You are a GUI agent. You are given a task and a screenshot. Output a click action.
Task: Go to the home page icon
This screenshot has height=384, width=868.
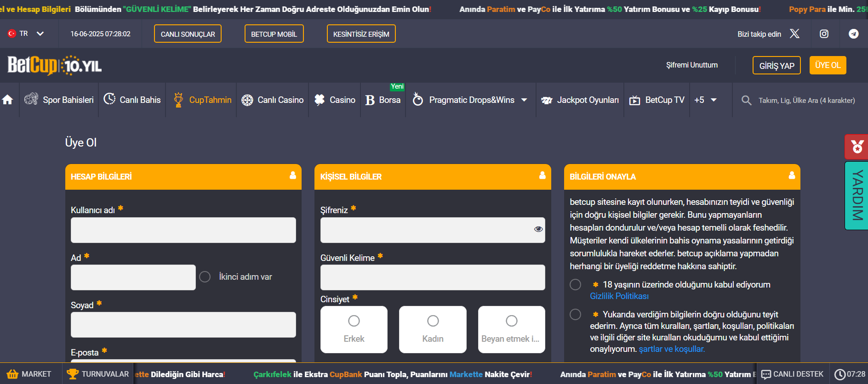tap(7, 100)
